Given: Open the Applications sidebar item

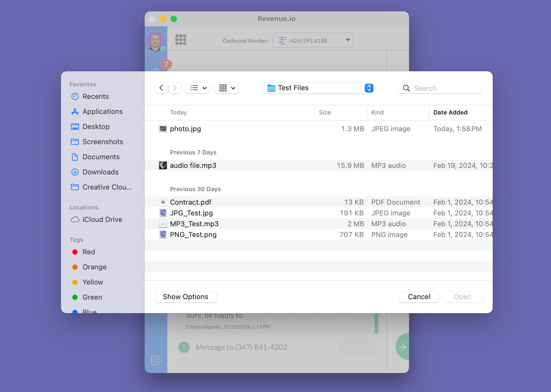Looking at the screenshot, I should [102, 111].
